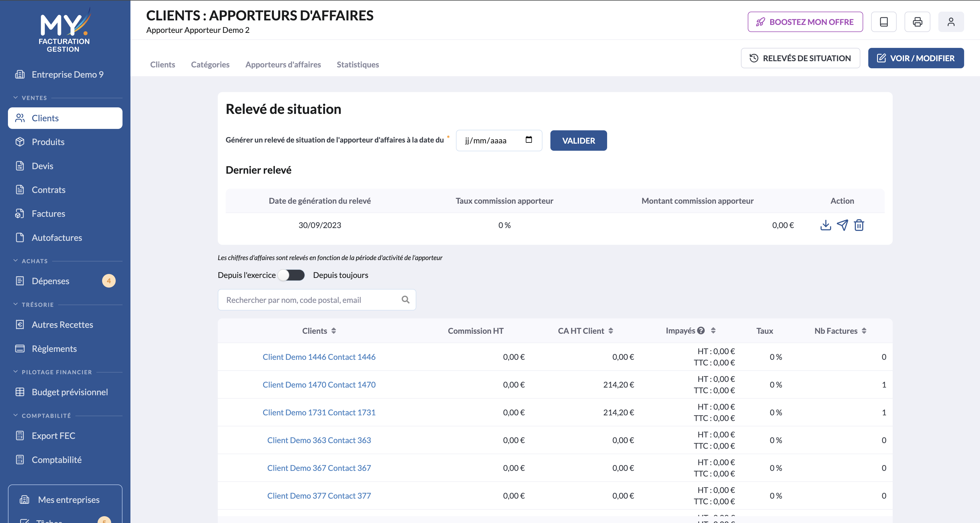This screenshot has width=980, height=523.
Task: Collapse the TRÉSORIE sidebar section
Action: coord(33,305)
